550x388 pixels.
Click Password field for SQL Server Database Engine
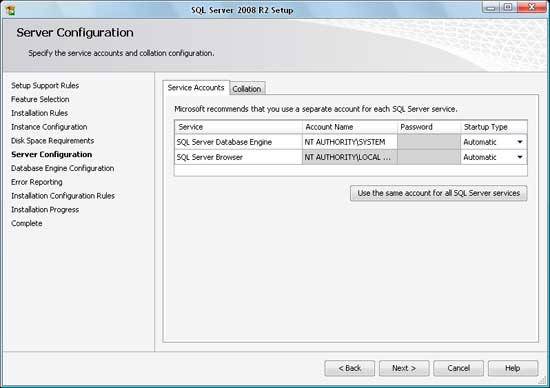click(429, 142)
